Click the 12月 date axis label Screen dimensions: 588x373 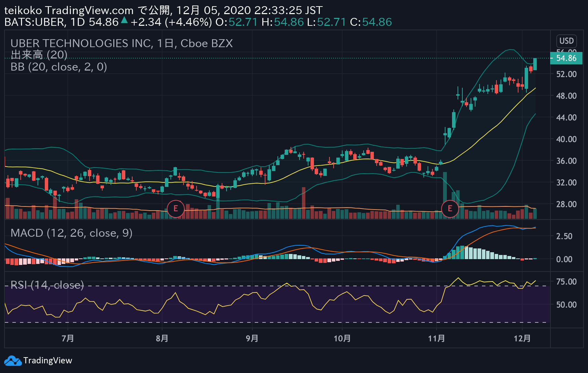click(x=522, y=338)
